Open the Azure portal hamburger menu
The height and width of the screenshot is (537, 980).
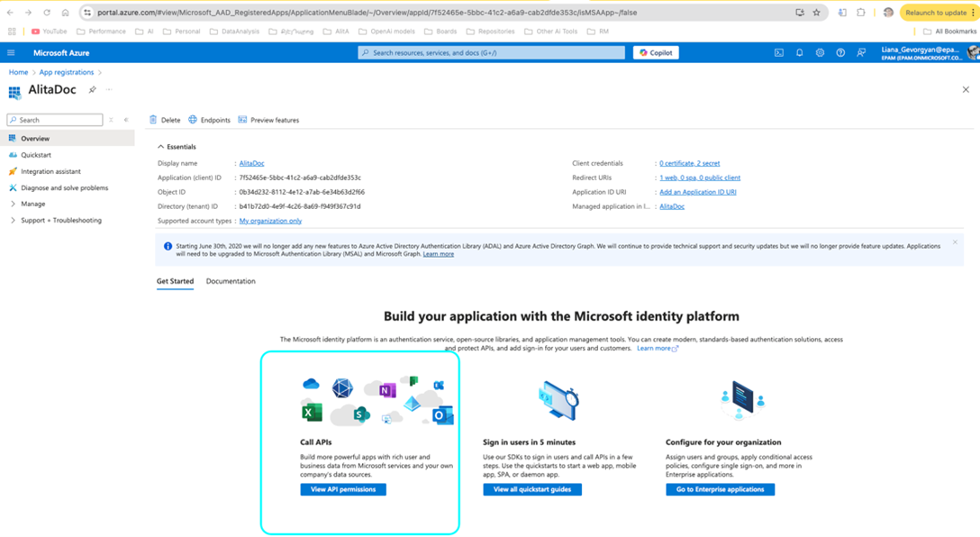click(x=11, y=53)
